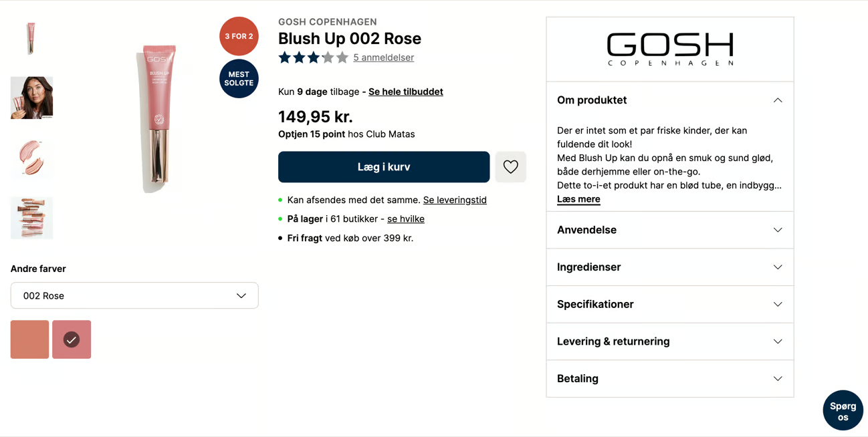This screenshot has height=437, width=868.
Task: Click the red 3 FOR 2 badge
Action: click(239, 36)
